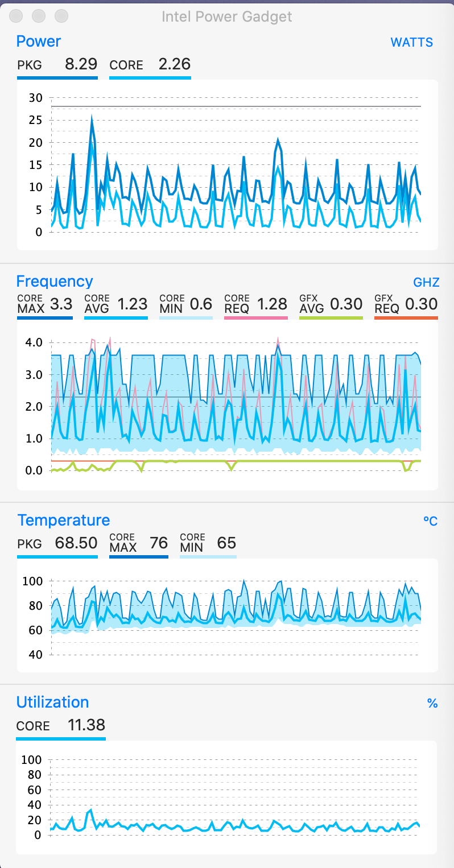454x868 pixels.
Task: Click the GHZ unit label
Action: tap(426, 283)
